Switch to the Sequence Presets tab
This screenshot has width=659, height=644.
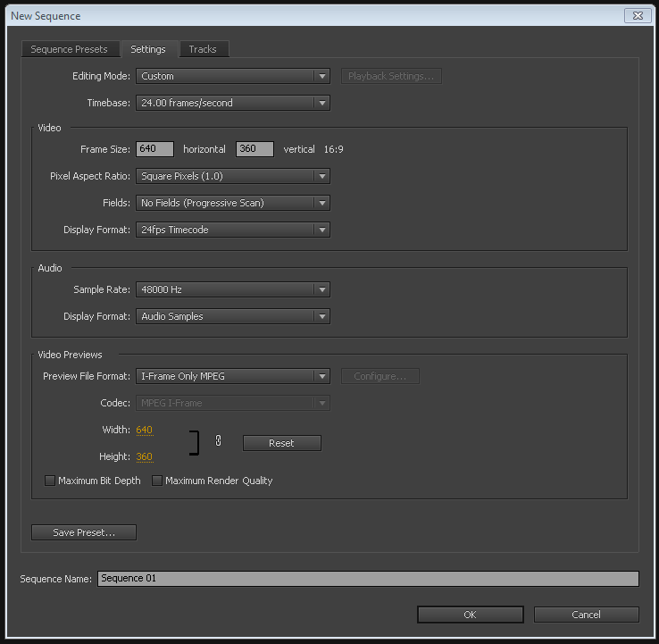click(71, 49)
